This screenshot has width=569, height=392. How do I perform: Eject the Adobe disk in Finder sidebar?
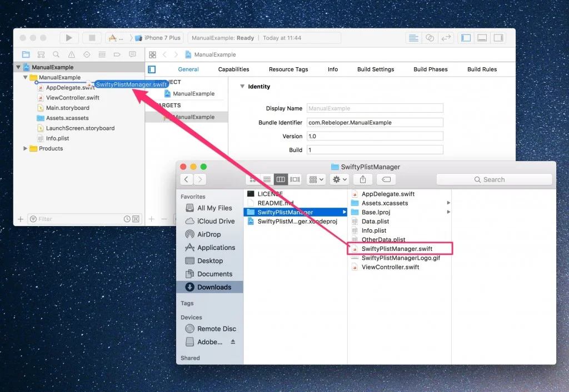(233, 341)
